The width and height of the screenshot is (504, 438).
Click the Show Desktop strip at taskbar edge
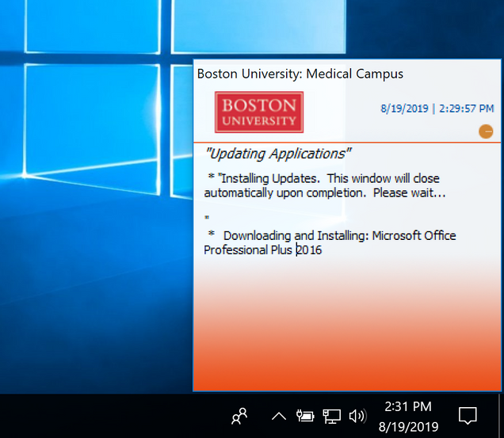tap(501, 416)
